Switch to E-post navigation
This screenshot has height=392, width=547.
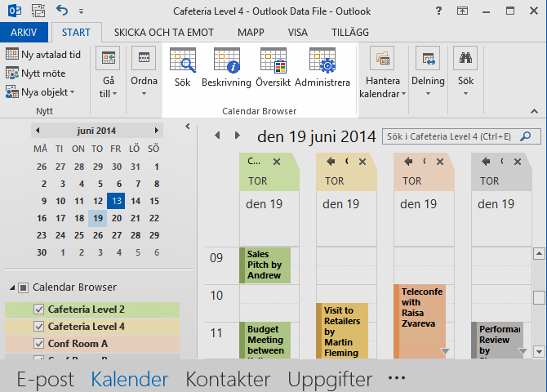[46, 379]
